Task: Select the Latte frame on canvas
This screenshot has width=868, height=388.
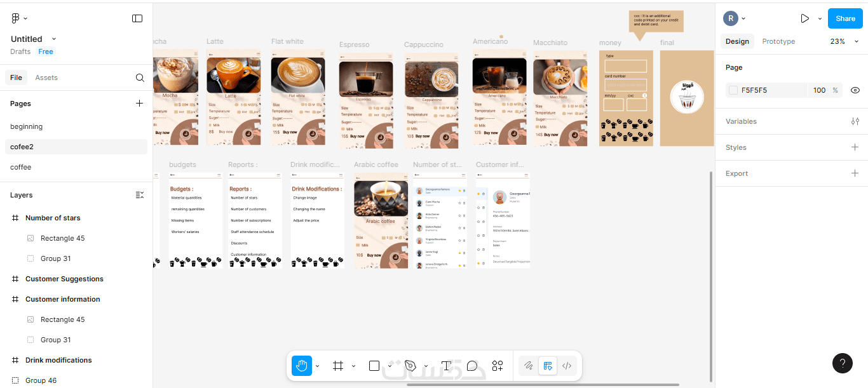Action: 233,98
